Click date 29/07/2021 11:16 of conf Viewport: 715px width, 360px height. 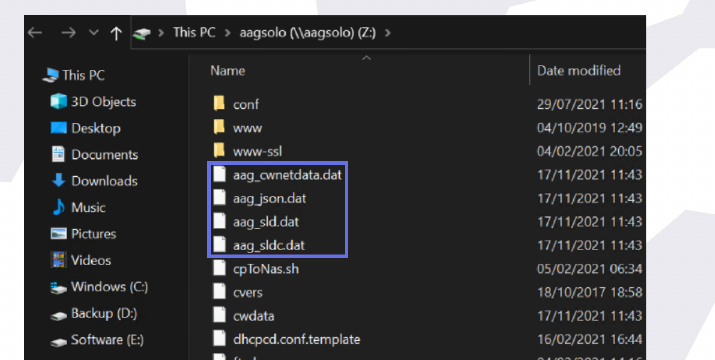[590, 104]
